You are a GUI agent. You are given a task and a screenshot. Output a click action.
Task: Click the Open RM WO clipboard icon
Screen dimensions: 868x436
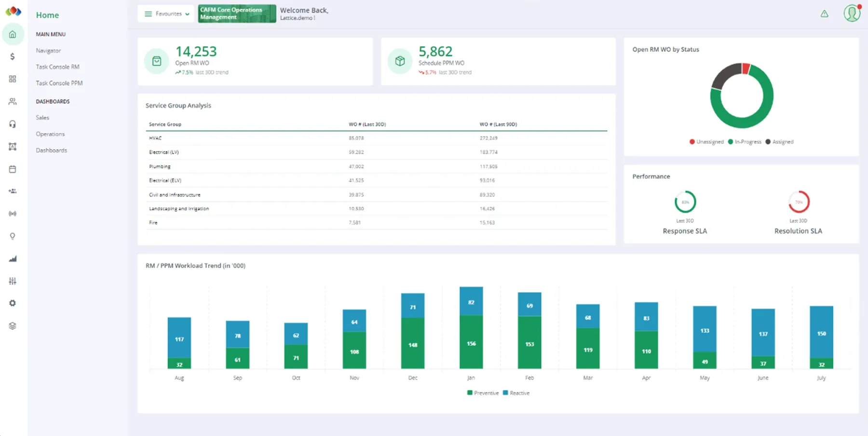(157, 61)
